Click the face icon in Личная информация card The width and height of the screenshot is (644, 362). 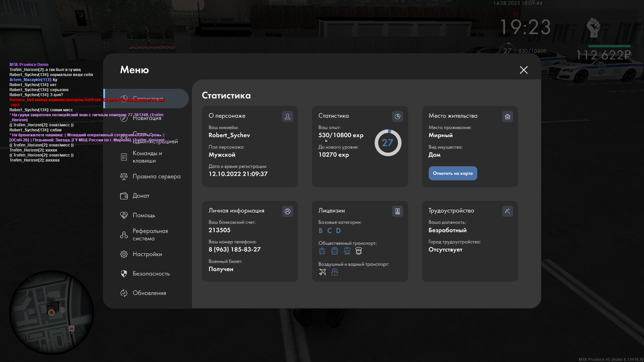tap(288, 211)
